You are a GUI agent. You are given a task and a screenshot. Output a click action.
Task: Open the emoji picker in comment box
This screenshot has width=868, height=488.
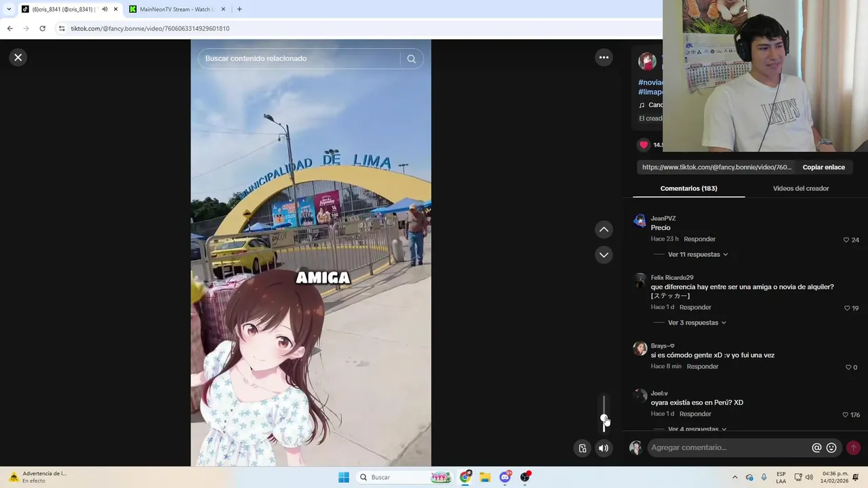coord(831,448)
